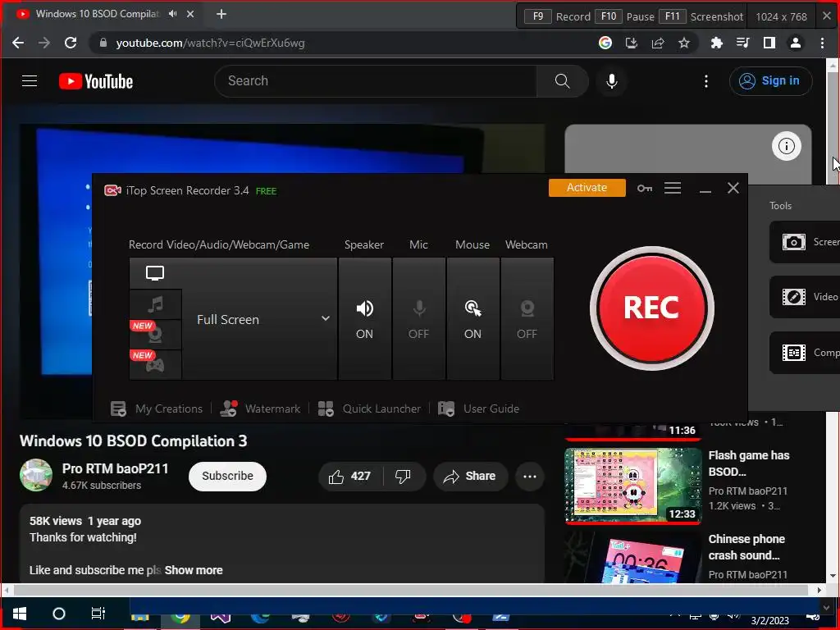Open the User Guide
Viewport: 840px width, 630px height.
pyautogui.click(x=478, y=409)
